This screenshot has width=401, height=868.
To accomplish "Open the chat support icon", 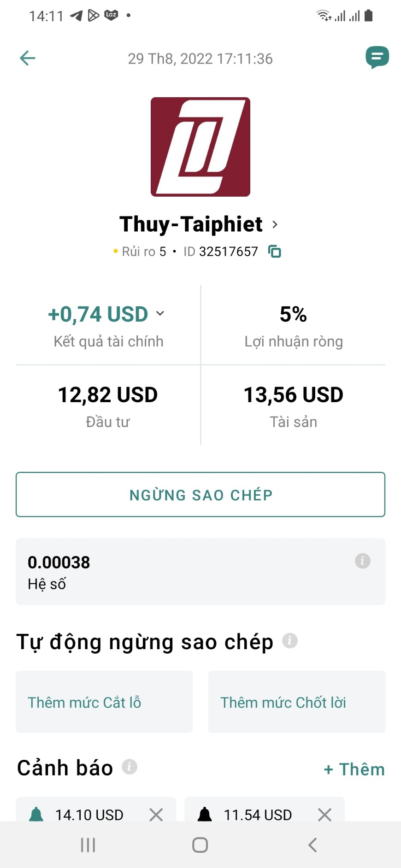I will tap(377, 58).
